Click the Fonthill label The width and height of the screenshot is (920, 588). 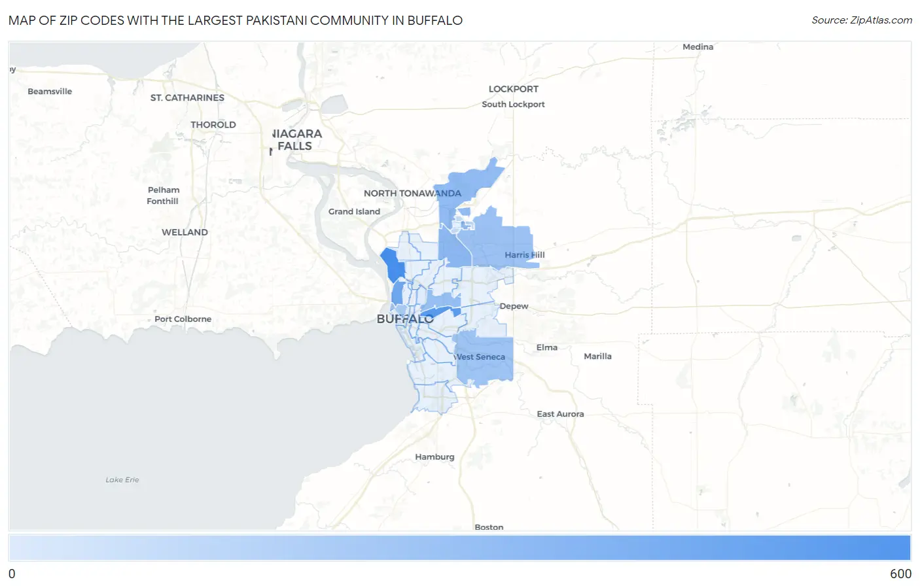click(x=162, y=201)
